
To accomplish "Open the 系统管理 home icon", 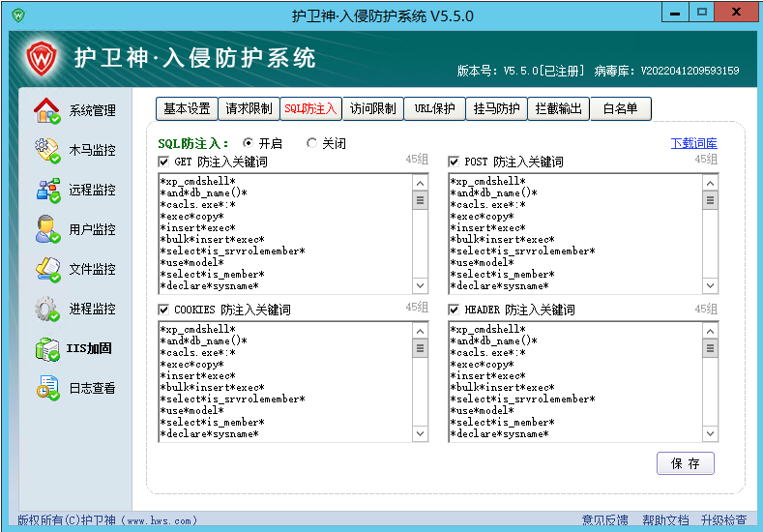I will tap(47, 110).
